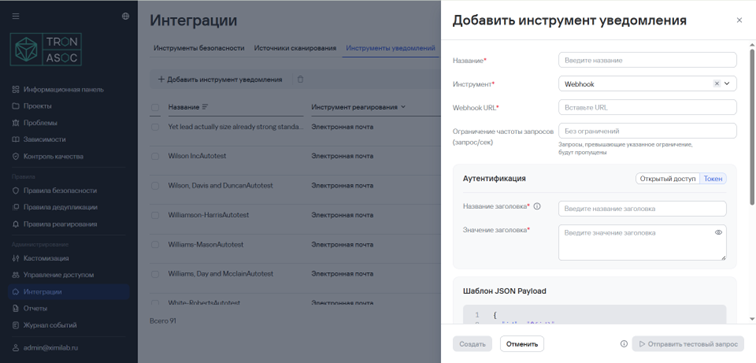Clear Webhook selection with the X icon
Viewport: 756px width, 363px height.
point(716,83)
